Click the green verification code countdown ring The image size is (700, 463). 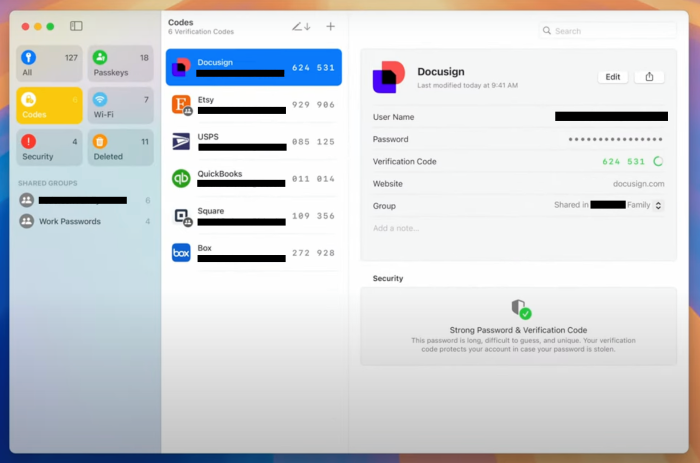click(658, 161)
